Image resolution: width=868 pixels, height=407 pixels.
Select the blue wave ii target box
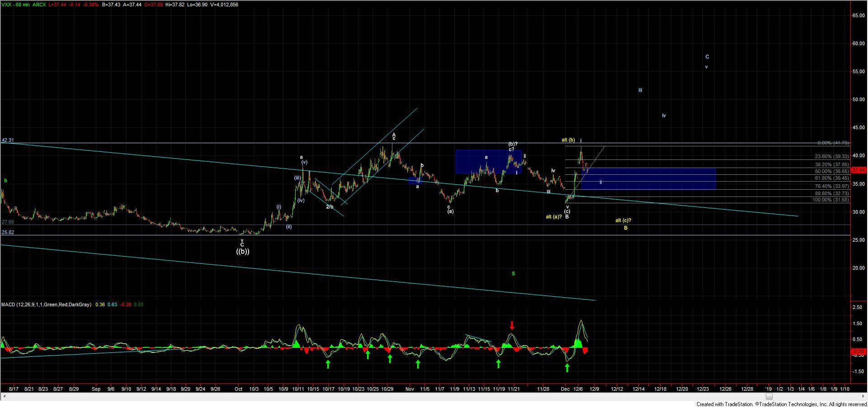(x=648, y=179)
